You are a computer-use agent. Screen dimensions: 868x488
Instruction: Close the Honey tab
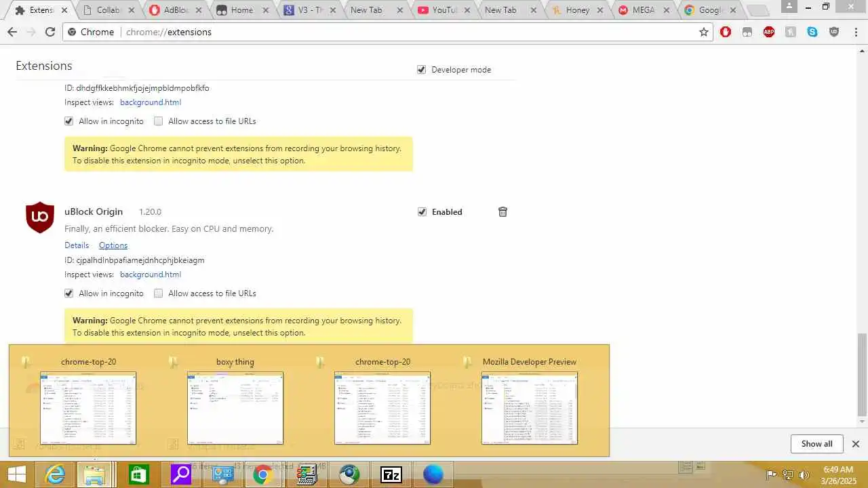pyautogui.click(x=601, y=10)
